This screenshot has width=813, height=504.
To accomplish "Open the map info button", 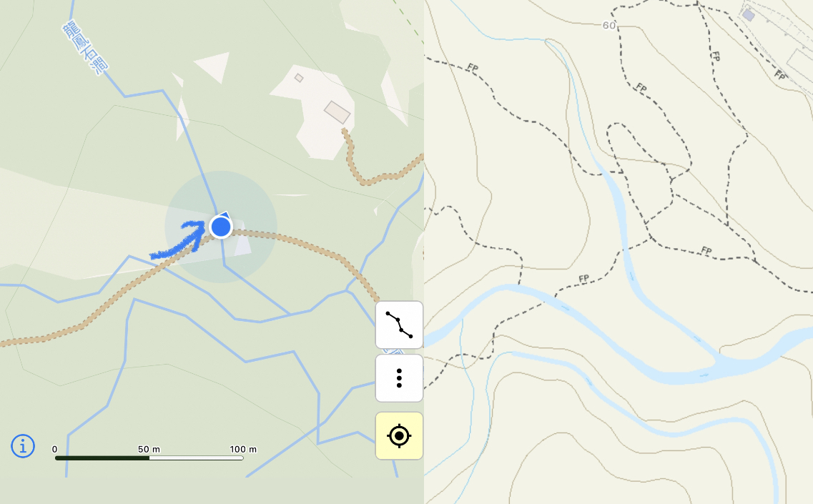I will [23, 446].
